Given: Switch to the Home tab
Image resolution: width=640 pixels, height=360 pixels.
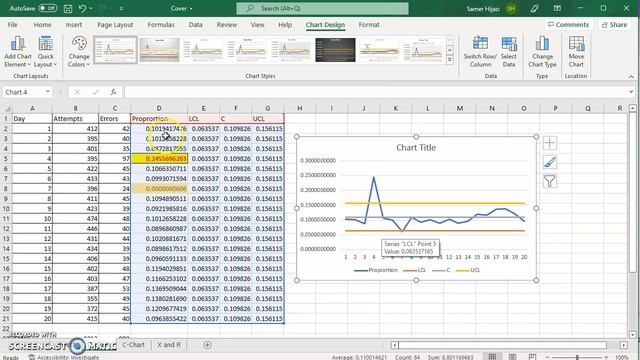Looking at the screenshot, I should pyautogui.click(x=42, y=24).
